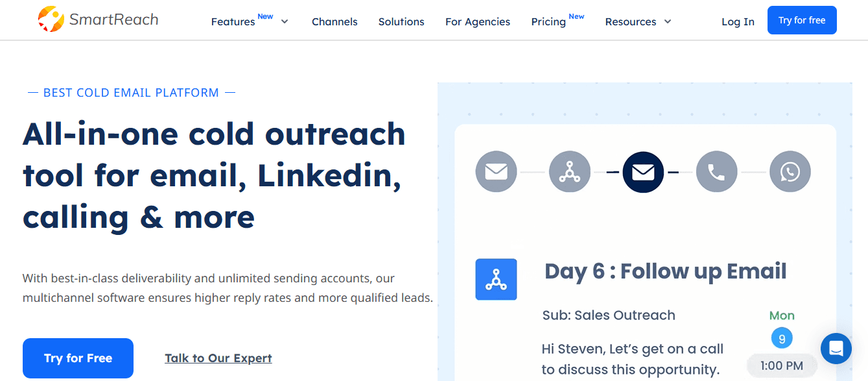Select the highlighted dark envelope step
Image resolution: width=868 pixels, height=381 pixels.
point(643,171)
